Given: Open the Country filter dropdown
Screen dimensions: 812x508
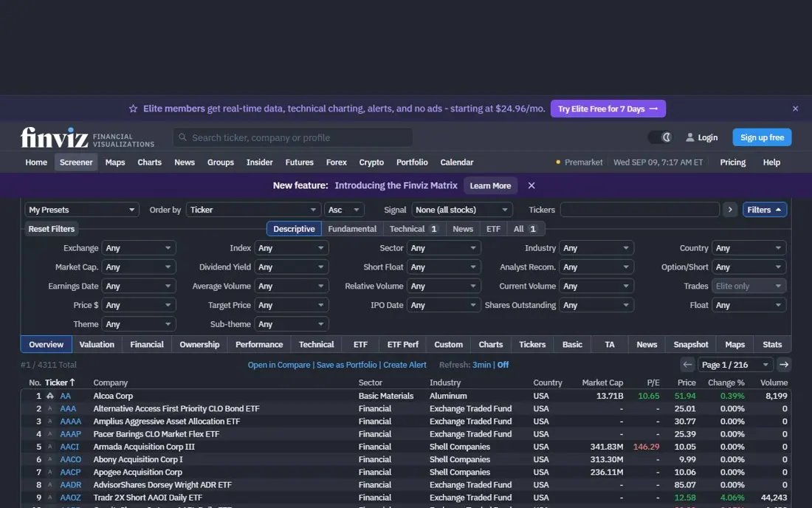Looking at the screenshot, I should click(x=749, y=248).
